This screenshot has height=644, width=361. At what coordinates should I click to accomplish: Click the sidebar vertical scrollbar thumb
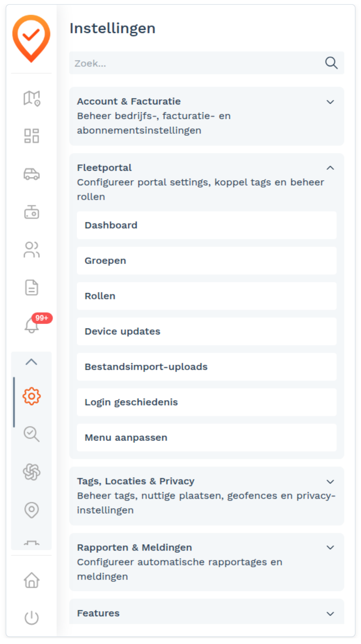pos(14,402)
